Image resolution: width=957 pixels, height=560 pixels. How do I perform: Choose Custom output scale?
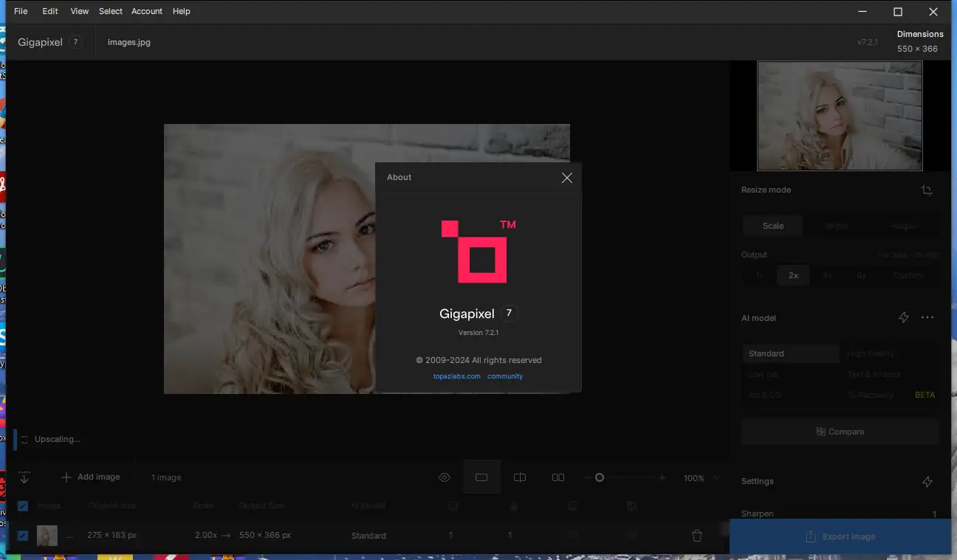tap(908, 275)
